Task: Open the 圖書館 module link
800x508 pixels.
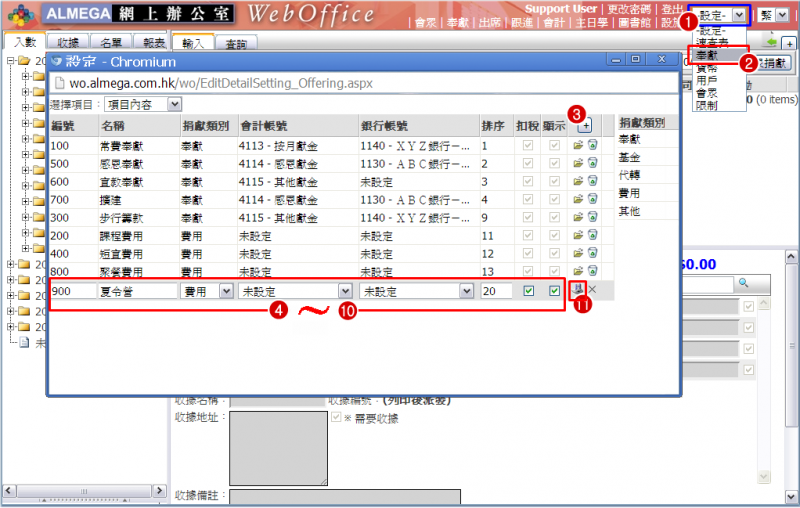Action: (x=634, y=22)
